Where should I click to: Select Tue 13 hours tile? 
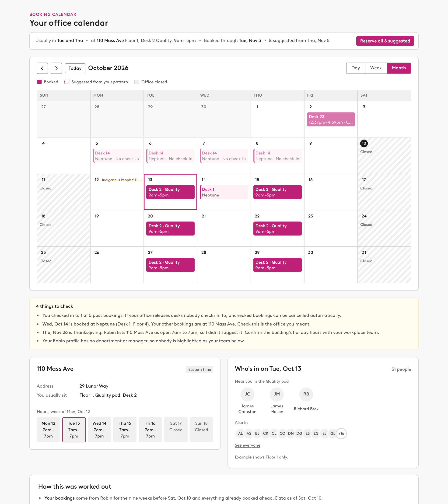pos(74,430)
